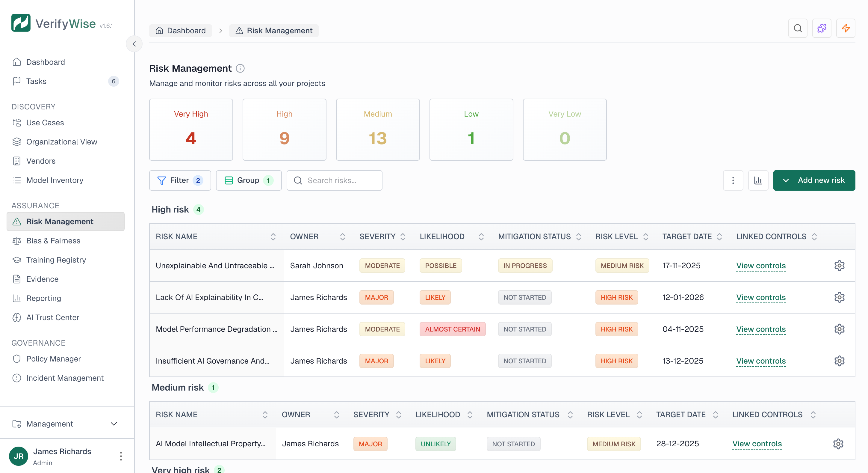Select the Bias & Fairness sidebar item
This screenshot has height=473, width=868.
point(53,240)
